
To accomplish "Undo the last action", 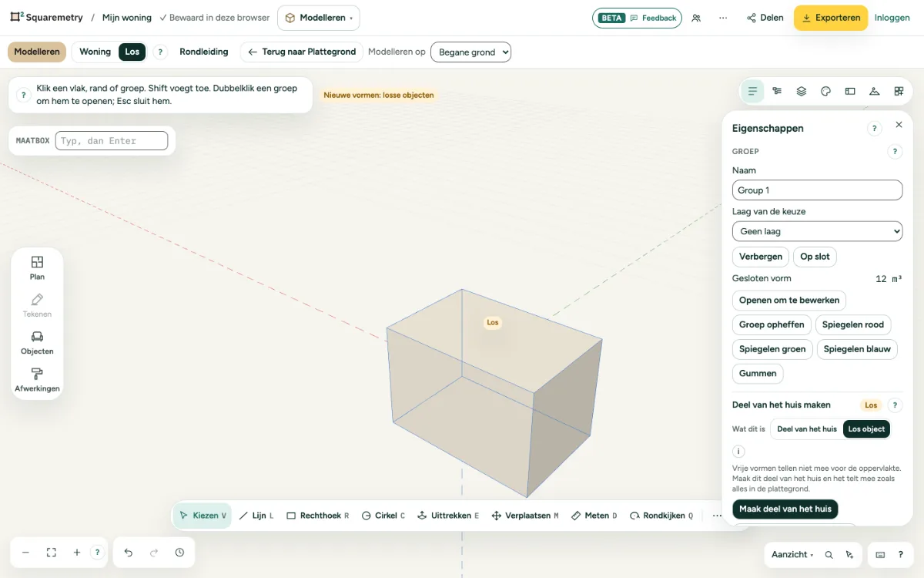I will point(129,553).
